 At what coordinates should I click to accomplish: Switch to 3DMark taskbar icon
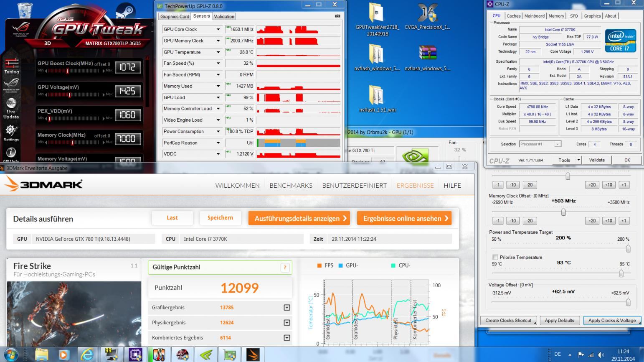[x=253, y=354]
